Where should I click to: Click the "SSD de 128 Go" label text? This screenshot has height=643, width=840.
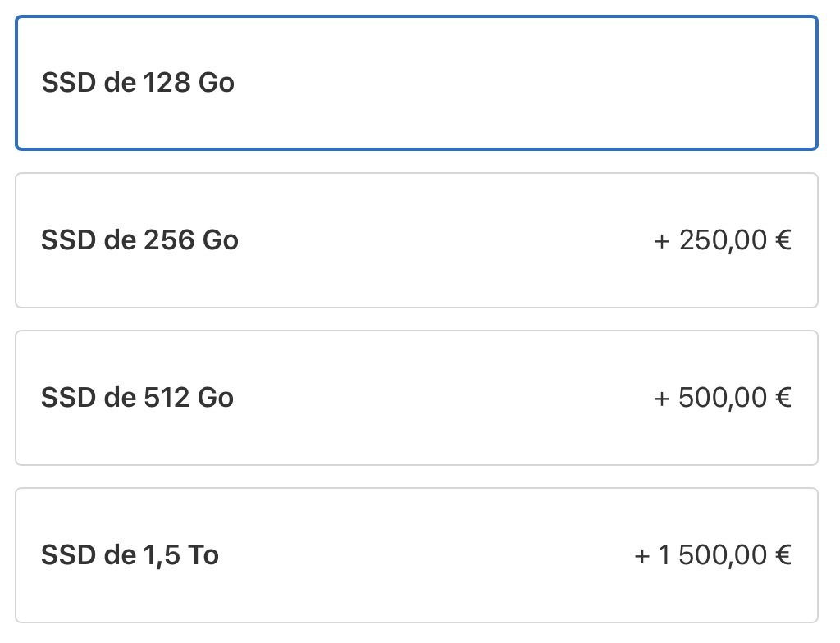138,83
